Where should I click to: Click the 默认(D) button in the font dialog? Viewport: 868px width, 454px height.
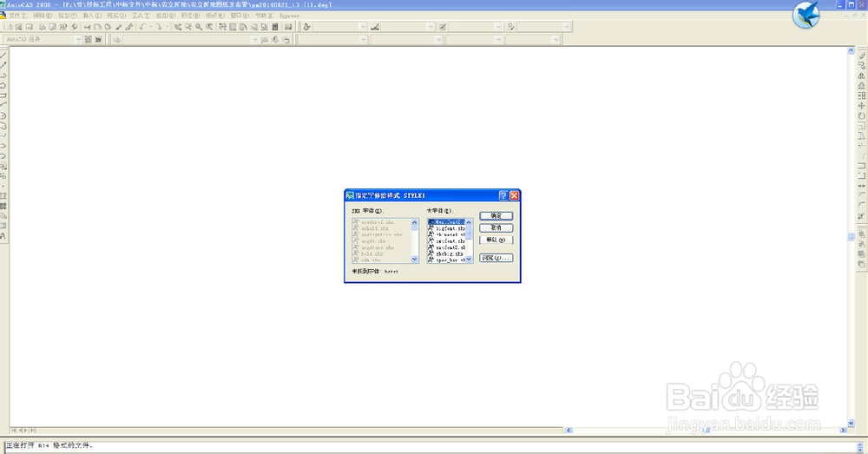click(496, 240)
